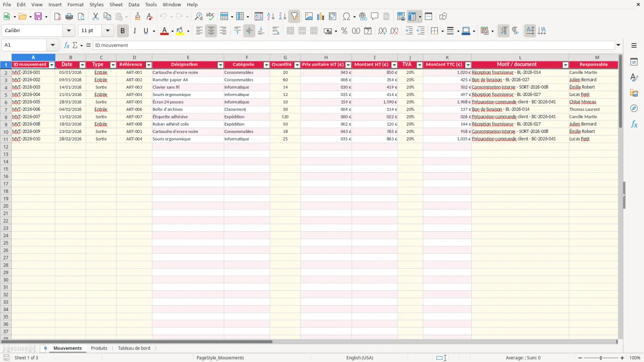Screen dimensions: 644x362
Task: Click the Add Decimal Place icon
Action: [382, 31]
